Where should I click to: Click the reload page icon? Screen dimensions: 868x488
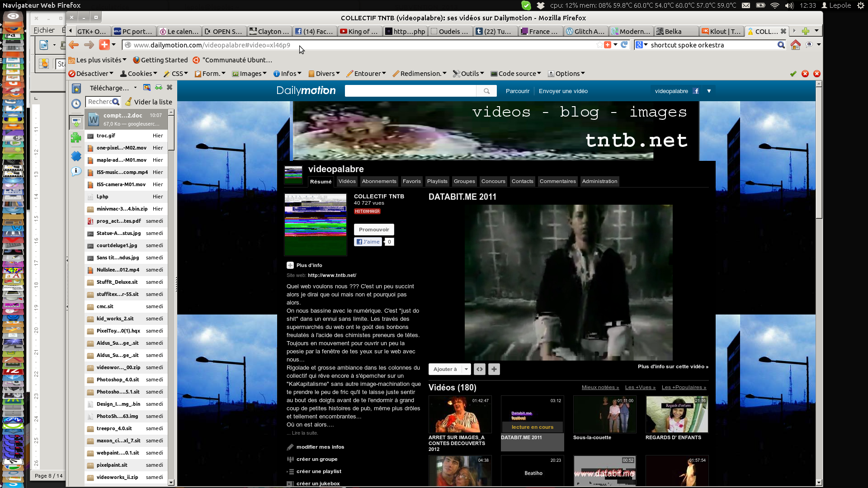(624, 45)
